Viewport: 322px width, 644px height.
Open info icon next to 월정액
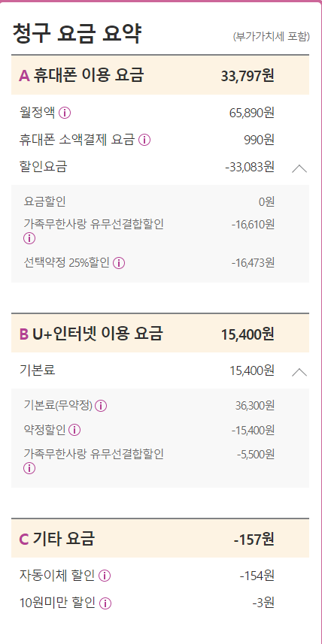click(x=65, y=113)
